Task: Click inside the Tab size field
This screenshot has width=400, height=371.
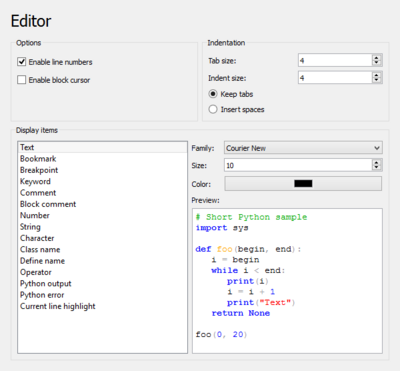Action: [x=335, y=60]
